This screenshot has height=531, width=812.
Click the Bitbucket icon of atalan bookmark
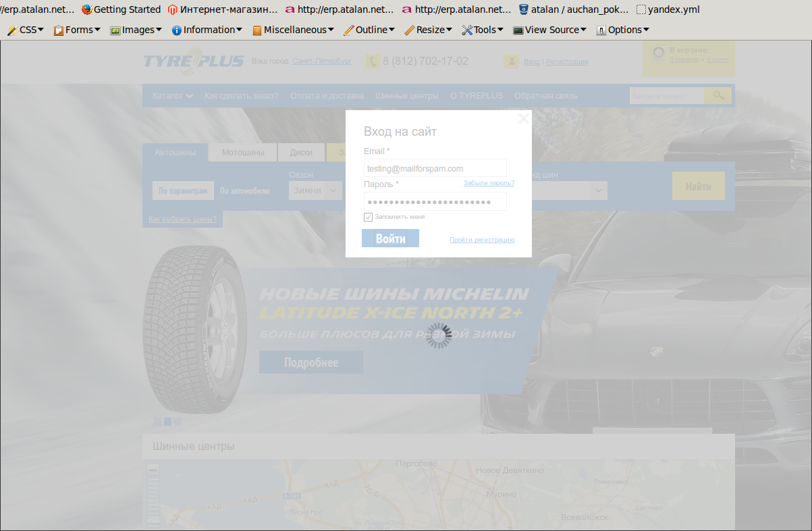(x=524, y=9)
